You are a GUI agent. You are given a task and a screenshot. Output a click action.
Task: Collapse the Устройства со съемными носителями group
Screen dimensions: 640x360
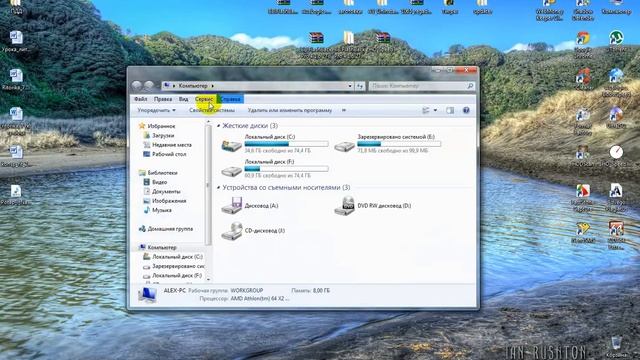(219, 188)
